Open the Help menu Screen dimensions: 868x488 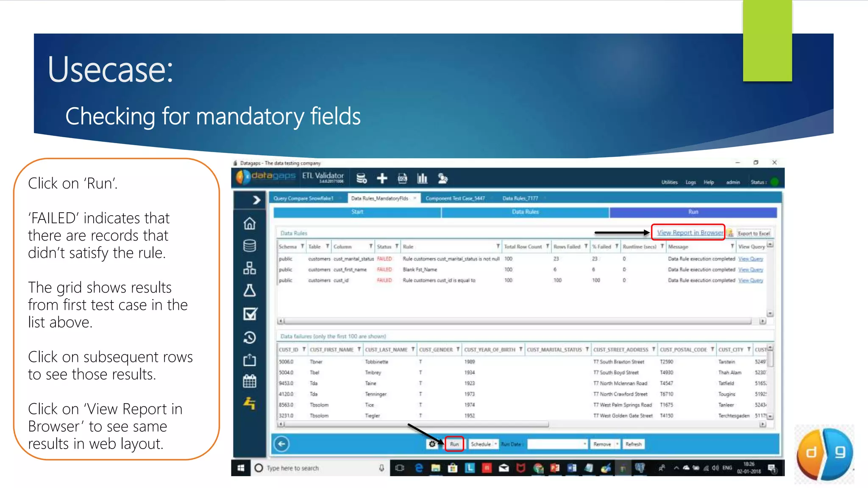[709, 182]
